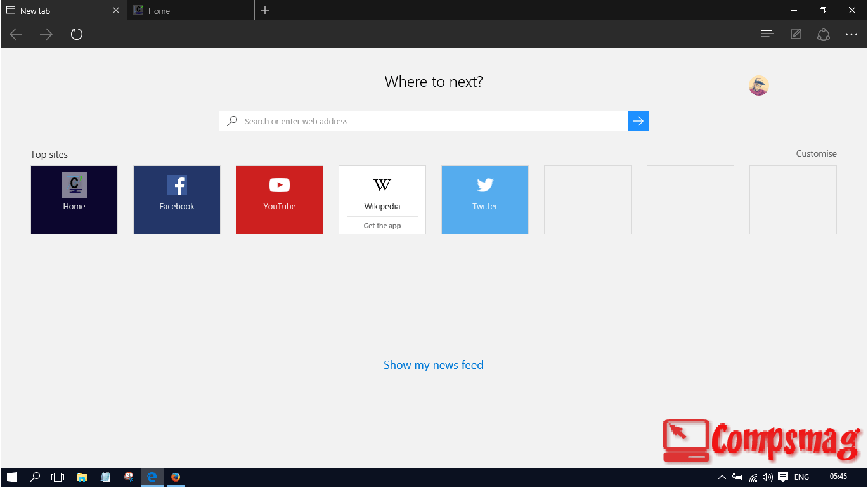Open the More actions ellipsis menu
This screenshot has width=868, height=488.
pyautogui.click(x=852, y=34)
